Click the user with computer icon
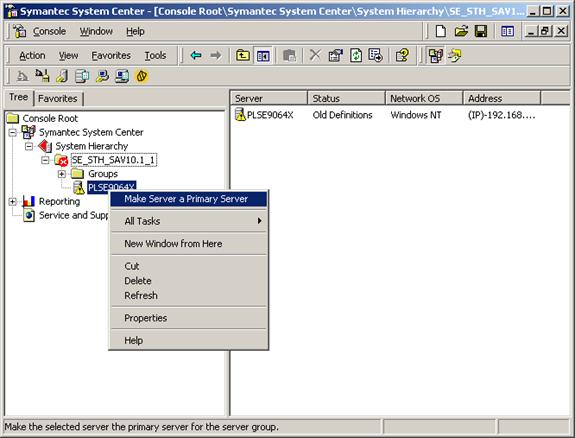This screenshot has width=575, height=438. 102,76
